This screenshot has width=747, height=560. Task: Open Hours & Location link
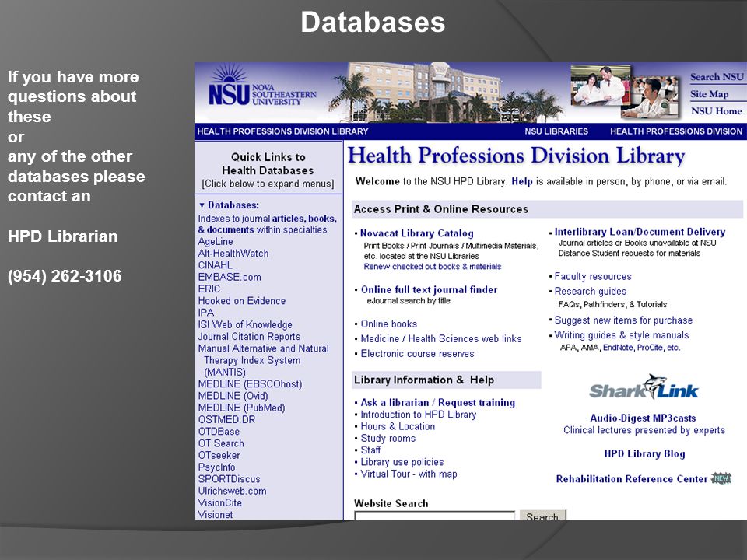click(398, 426)
